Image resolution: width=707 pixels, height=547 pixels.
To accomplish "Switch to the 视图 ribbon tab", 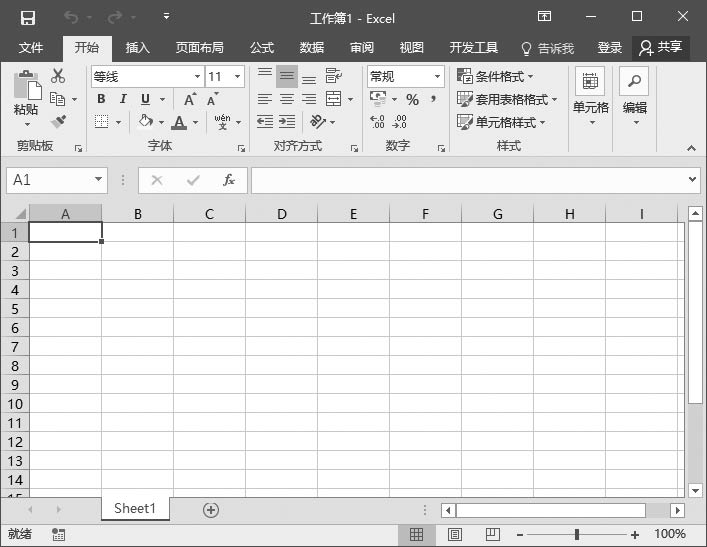I will pos(411,47).
